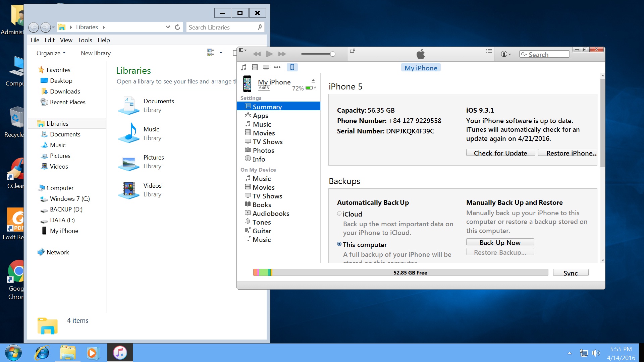Image resolution: width=644 pixels, height=362 pixels.
Task: Click the Search Libraries field
Action: (225, 27)
